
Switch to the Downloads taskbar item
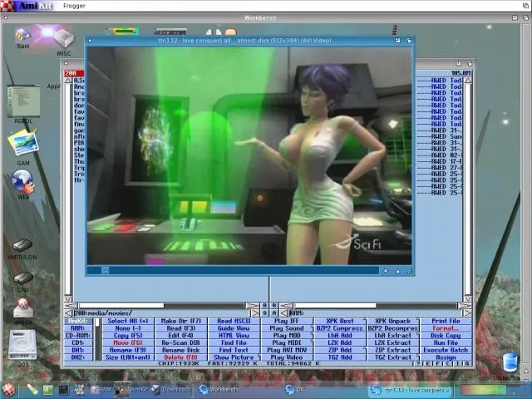click(x=170, y=389)
